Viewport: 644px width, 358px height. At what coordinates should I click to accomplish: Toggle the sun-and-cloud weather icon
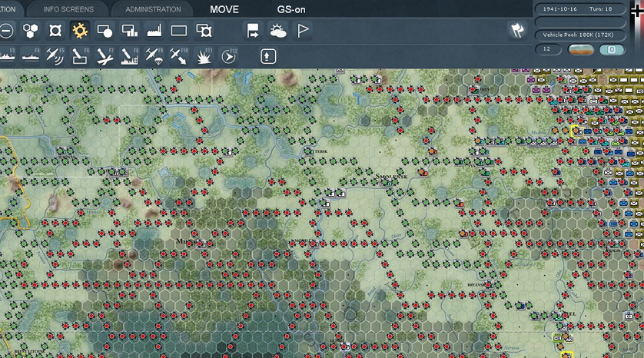(x=278, y=31)
